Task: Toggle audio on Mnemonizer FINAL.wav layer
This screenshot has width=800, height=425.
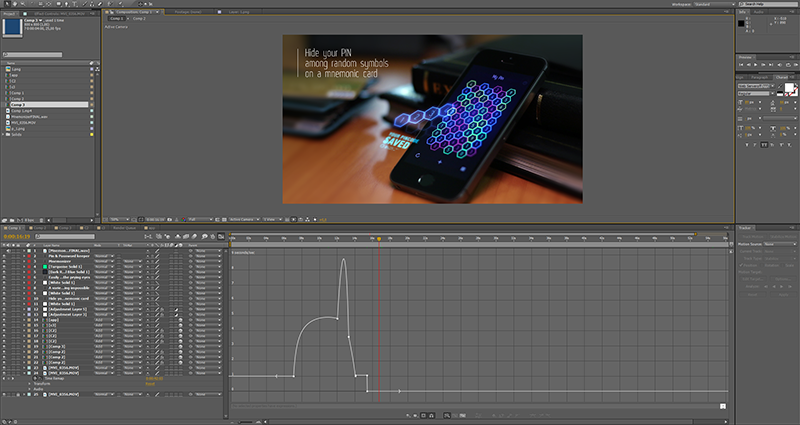Action: pyautogui.click(x=9, y=251)
